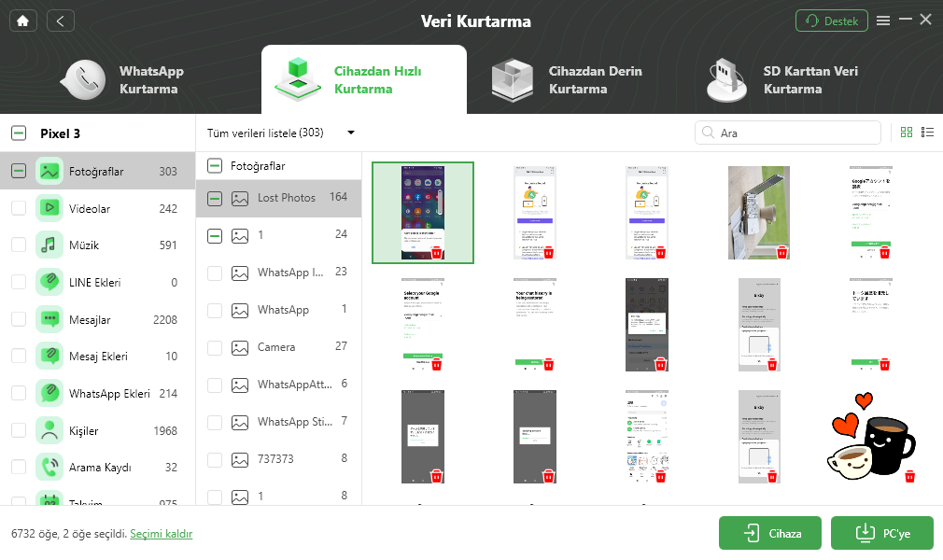943x560 pixels.
Task: Open the Kişiler contacts icon
Action: click(49, 430)
